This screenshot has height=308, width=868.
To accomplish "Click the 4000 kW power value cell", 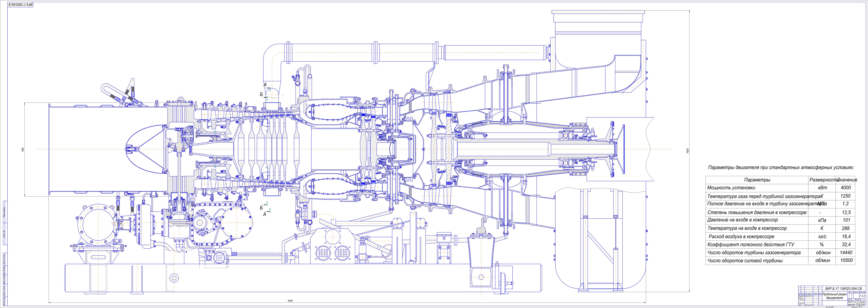I will pos(846,187).
